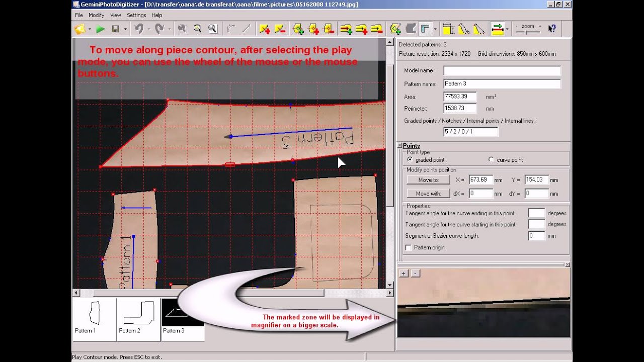Screen dimensions: 644x362
Task: Click the pencil draw pattern icon
Action: pyautogui.click(x=395, y=29)
